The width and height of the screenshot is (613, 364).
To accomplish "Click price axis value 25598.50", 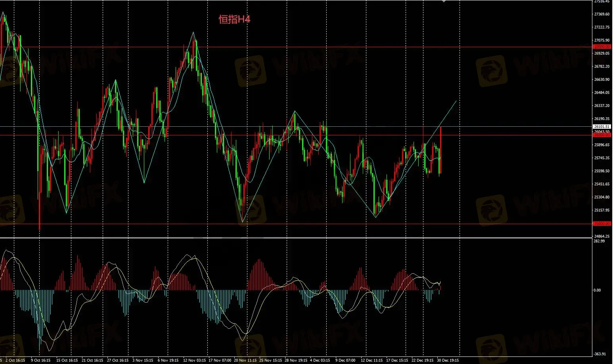I will (602, 171).
